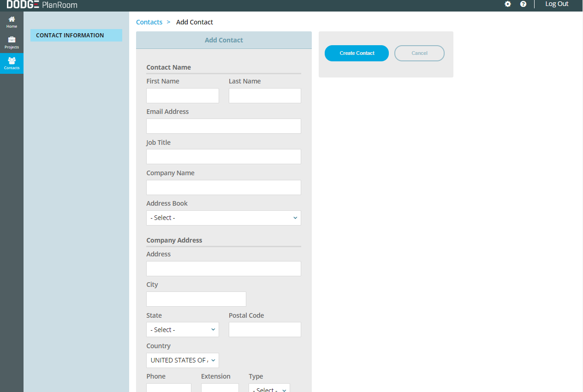The width and height of the screenshot is (583, 392).
Task: Focus the First Name input field
Action: pyautogui.click(x=182, y=96)
